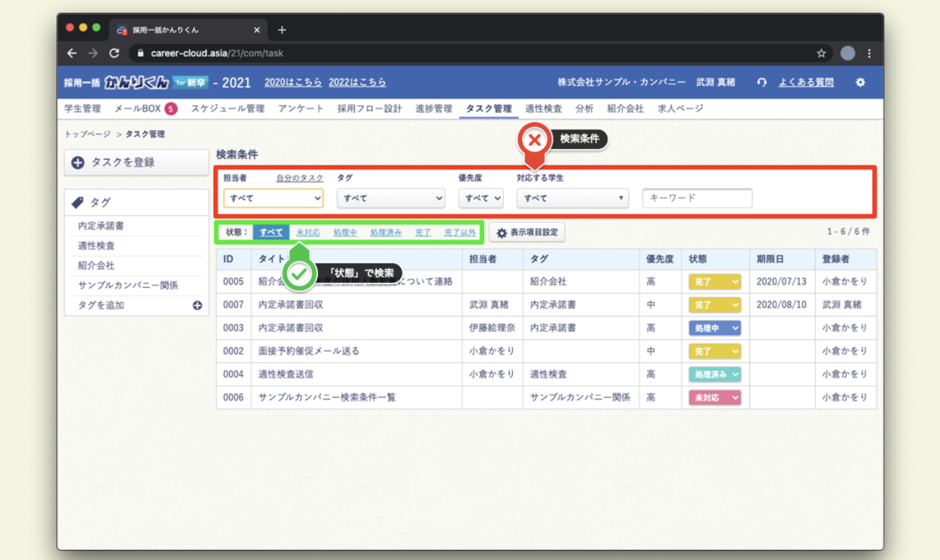Image resolution: width=940 pixels, height=560 pixels.
Task: Click the gear settings icon in header
Action: click(860, 82)
